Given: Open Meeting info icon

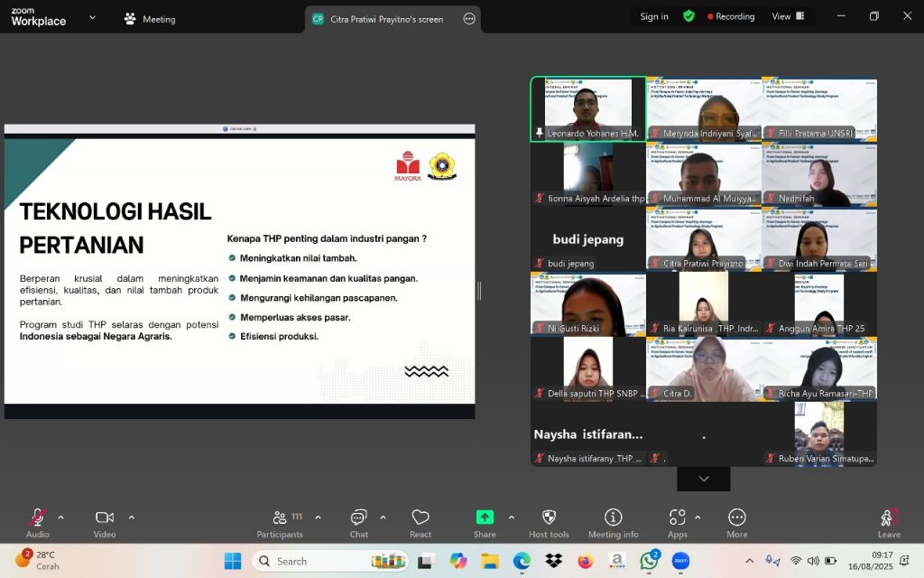Looking at the screenshot, I should click(613, 517).
